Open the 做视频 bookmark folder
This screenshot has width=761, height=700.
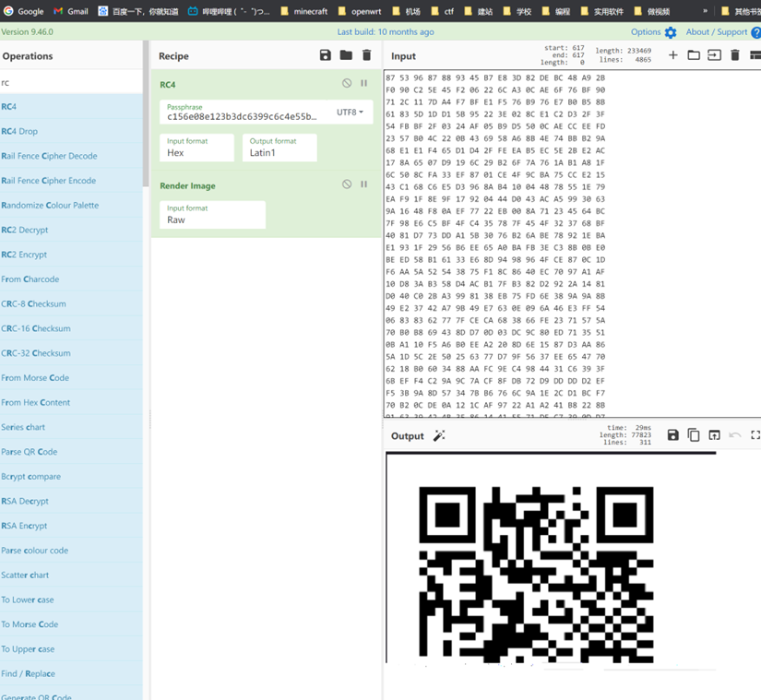[652, 11]
